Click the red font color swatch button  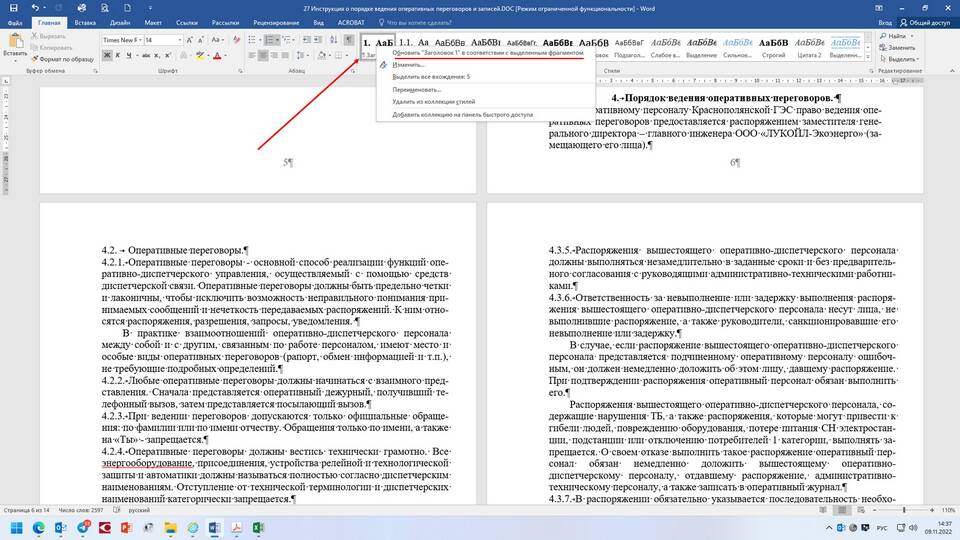click(217, 56)
